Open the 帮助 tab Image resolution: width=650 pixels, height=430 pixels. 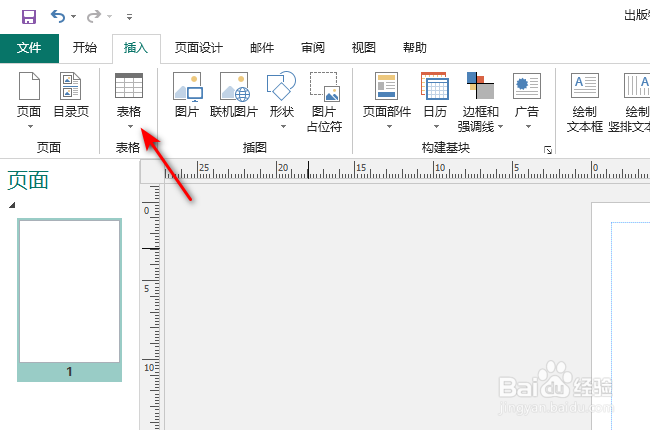(415, 48)
